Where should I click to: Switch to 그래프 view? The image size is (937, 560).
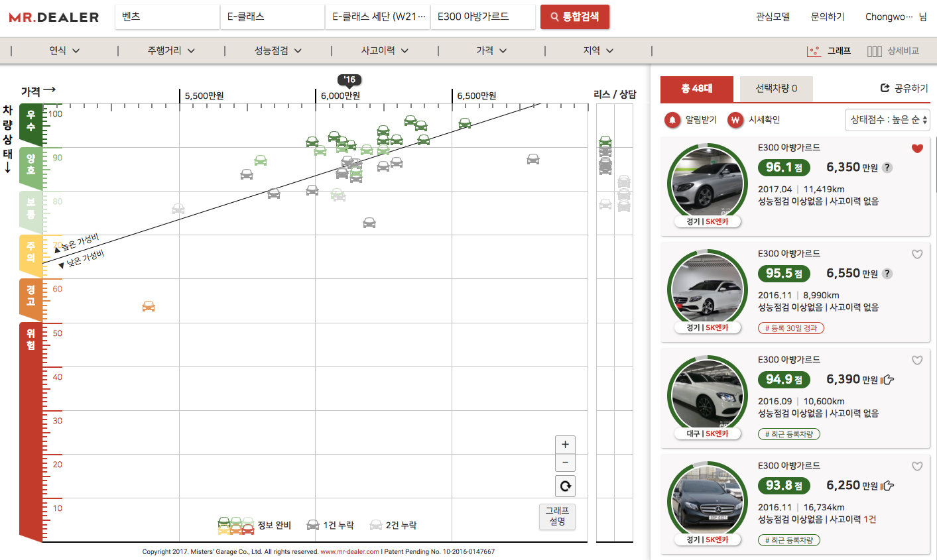tap(829, 51)
